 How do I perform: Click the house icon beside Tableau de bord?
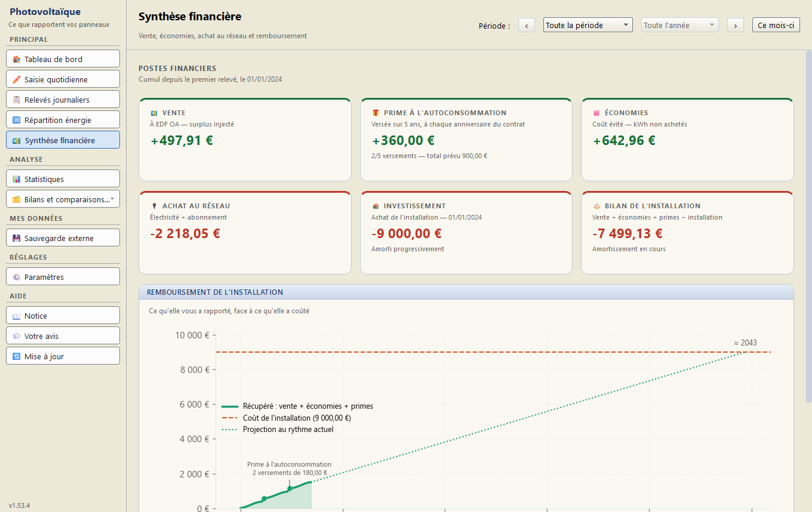tap(17, 59)
